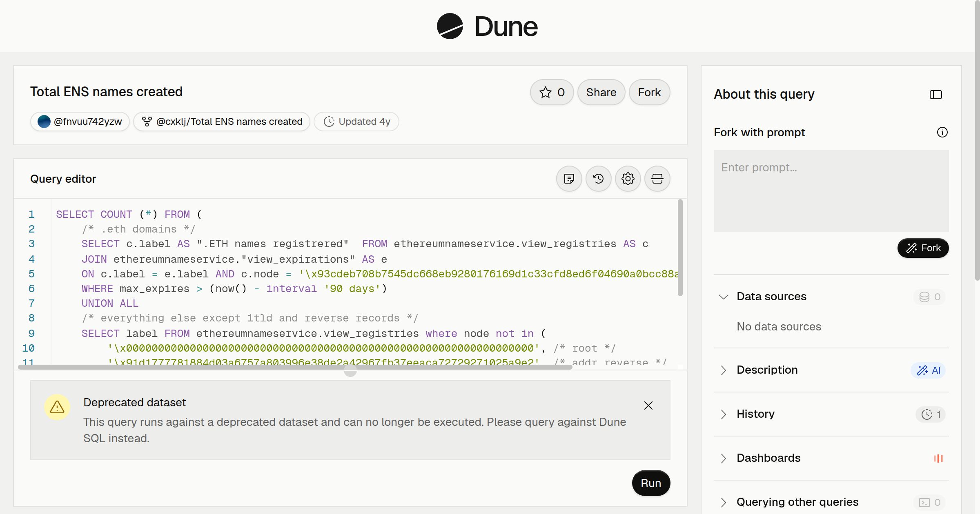Click the editor vertical scrollbar
Screen dimensions: 980x514
[x=680, y=247]
